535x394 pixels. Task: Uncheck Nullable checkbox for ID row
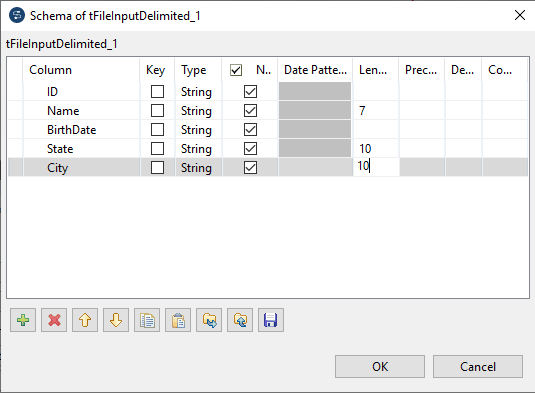pyautogui.click(x=250, y=91)
